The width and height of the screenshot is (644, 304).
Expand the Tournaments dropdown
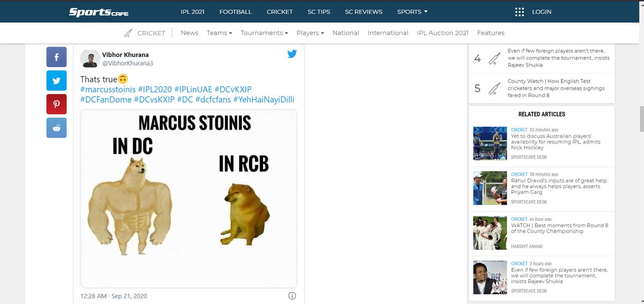coord(264,33)
